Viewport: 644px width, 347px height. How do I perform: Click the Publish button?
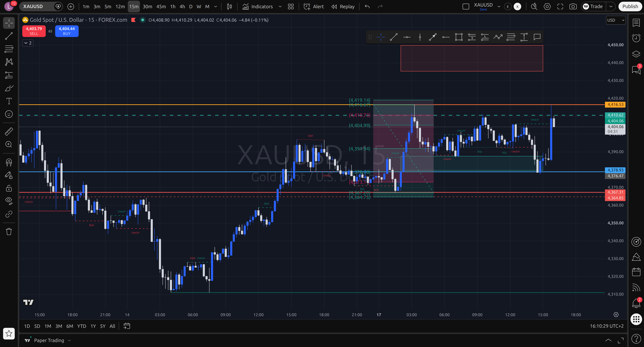coord(630,7)
